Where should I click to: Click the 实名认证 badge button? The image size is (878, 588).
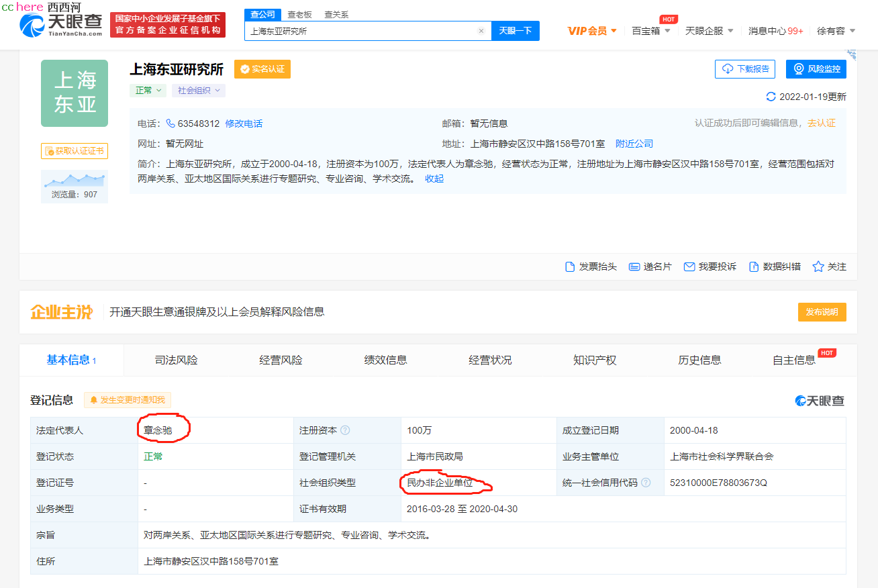click(x=262, y=69)
